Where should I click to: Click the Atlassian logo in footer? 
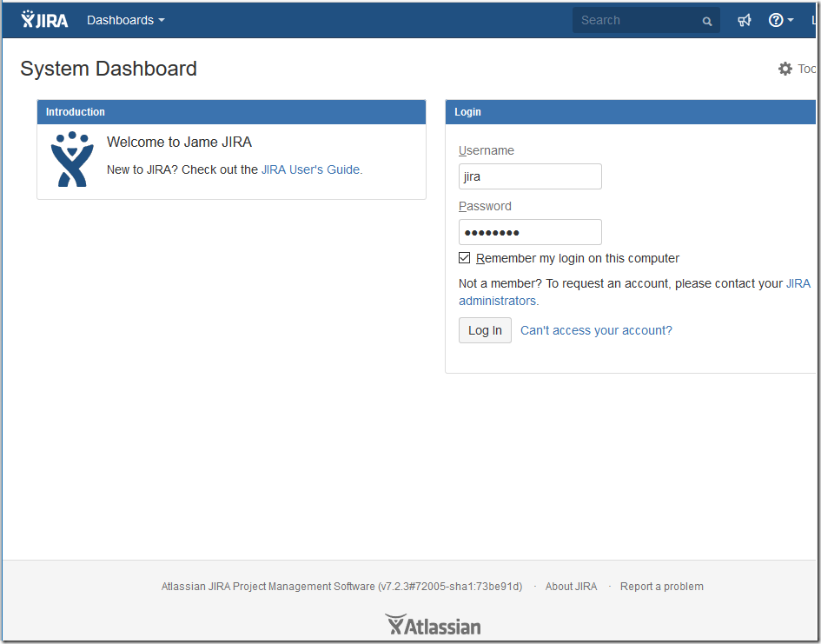pos(433,625)
